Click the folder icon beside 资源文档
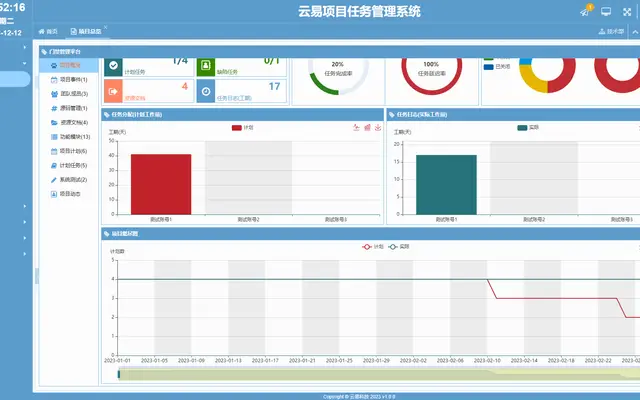This screenshot has height=400, width=640. [54, 122]
